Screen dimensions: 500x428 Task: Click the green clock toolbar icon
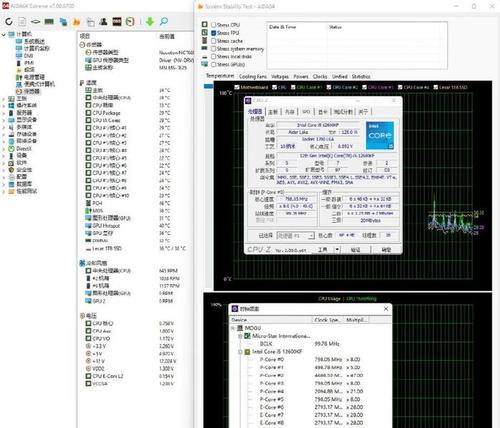pyautogui.click(x=130, y=22)
